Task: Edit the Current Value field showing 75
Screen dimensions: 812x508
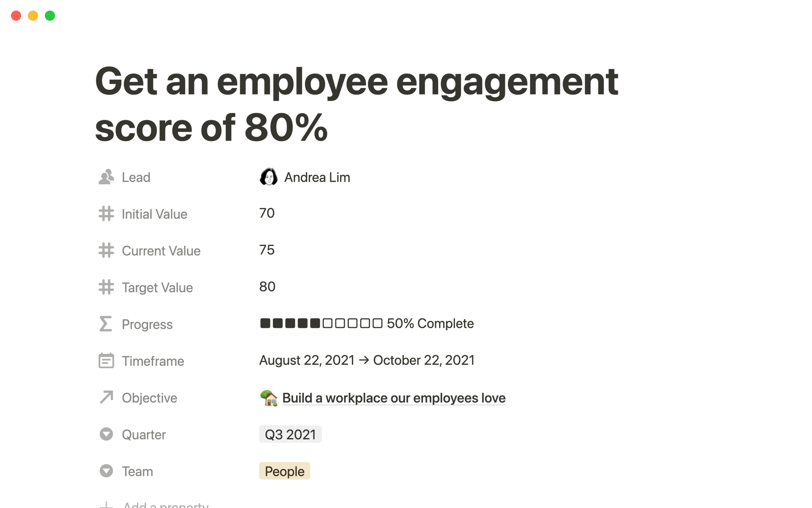Action: [x=267, y=250]
